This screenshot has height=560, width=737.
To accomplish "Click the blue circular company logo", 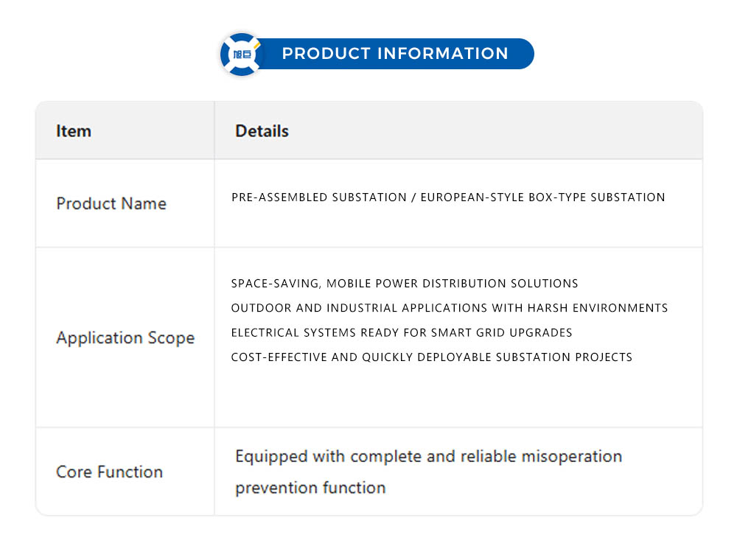I will 241,54.
